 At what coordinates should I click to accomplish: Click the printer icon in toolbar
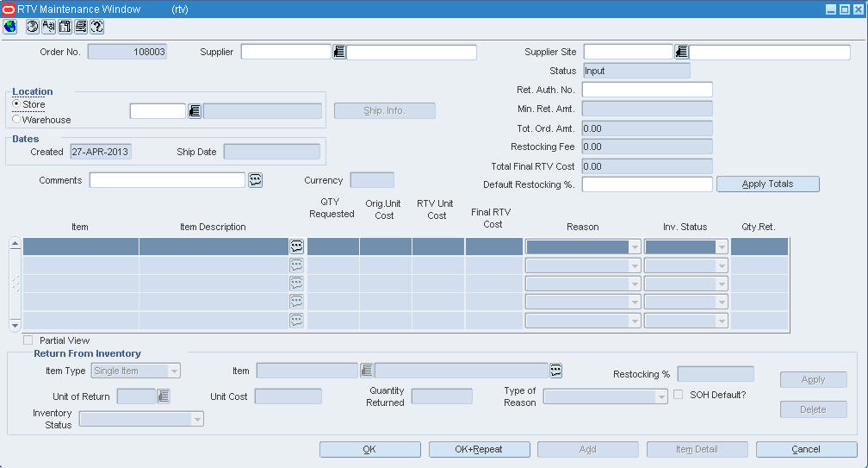tap(81, 27)
